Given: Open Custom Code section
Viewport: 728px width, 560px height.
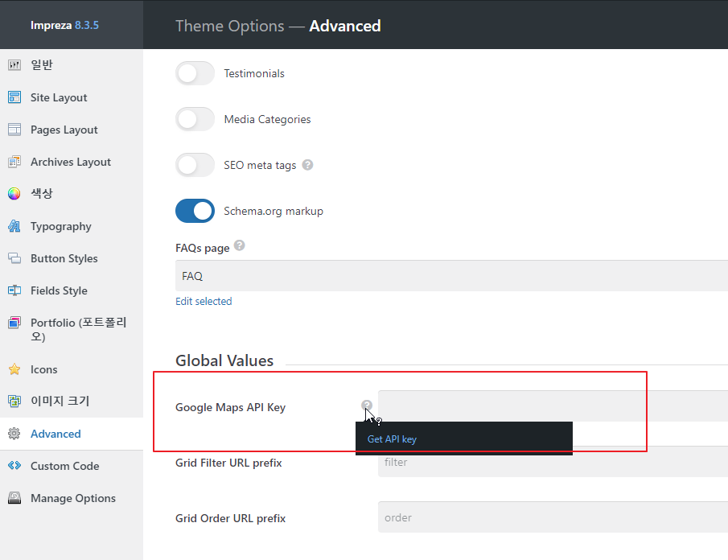Looking at the screenshot, I should click(72, 466).
